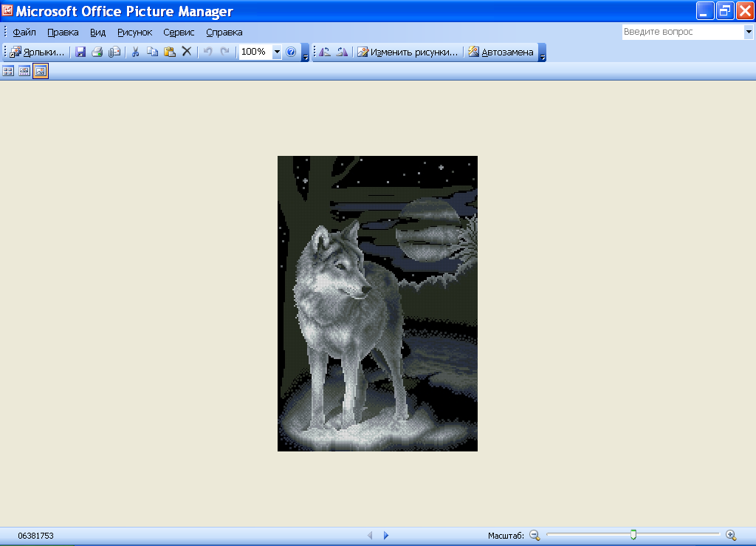Viewport: 756px width, 546px height.
Task: Click in the Введите вопрос field
Action: (683, 32)
